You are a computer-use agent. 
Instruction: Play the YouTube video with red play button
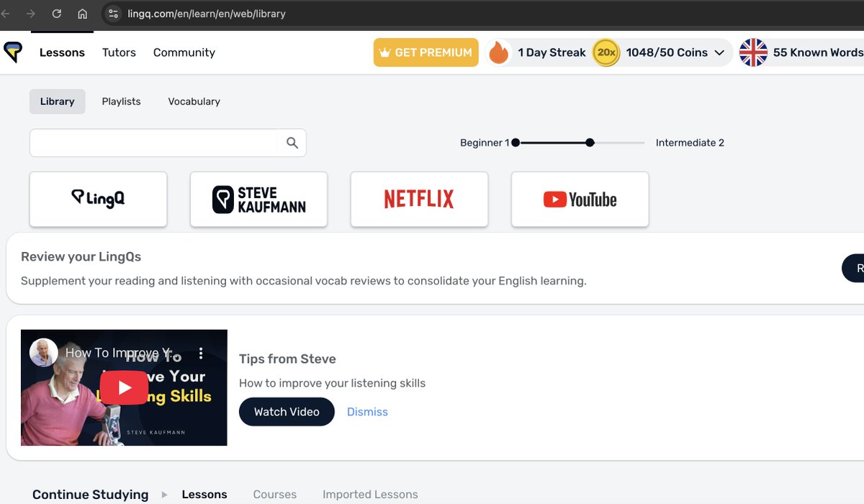[x=124, y=388]
